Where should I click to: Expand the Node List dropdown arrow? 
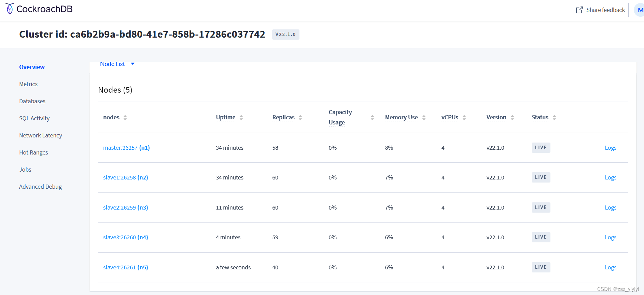pos(132,64)
